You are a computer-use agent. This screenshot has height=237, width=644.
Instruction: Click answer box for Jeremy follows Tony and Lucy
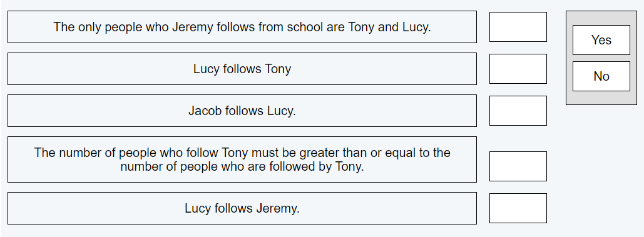tap(518, 27)
